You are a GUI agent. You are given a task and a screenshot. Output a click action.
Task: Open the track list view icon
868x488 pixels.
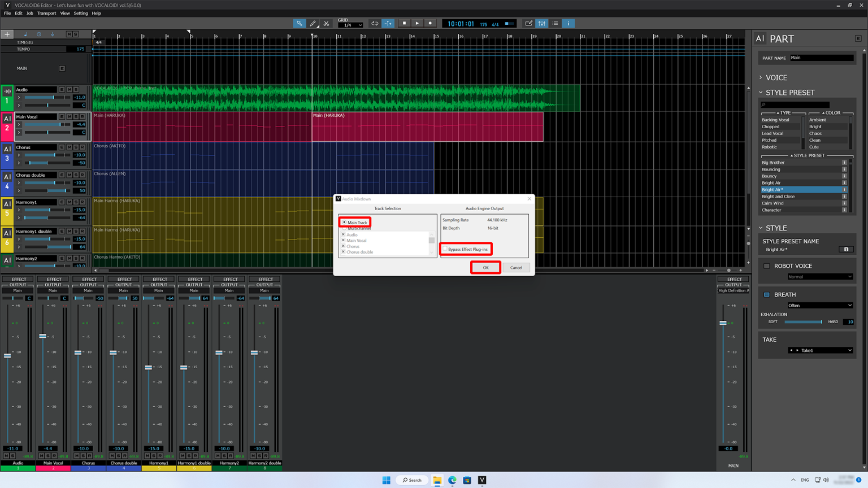554,23
